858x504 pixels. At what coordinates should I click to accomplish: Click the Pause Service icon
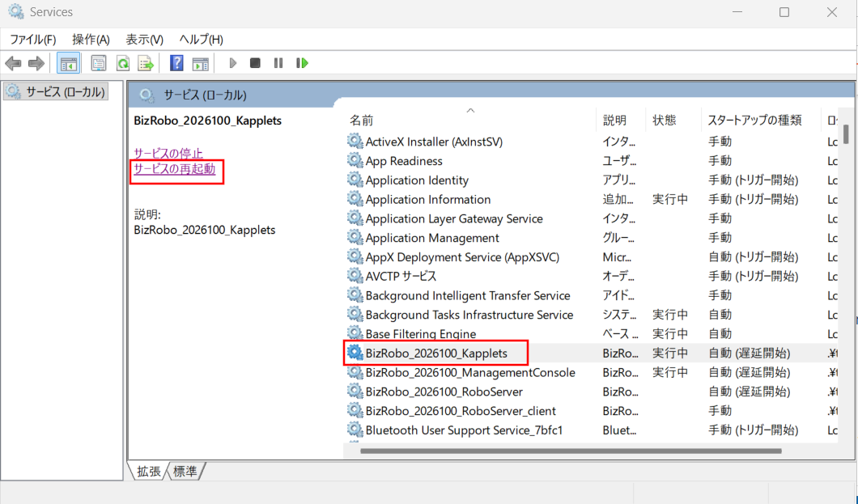pos(278,63)
